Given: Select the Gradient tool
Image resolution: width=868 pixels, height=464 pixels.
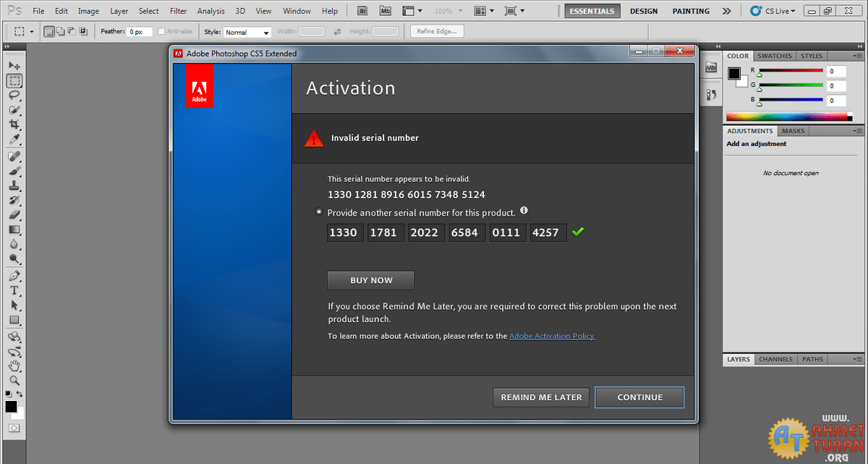Looking at the screenshot, I should pos(14,229).
